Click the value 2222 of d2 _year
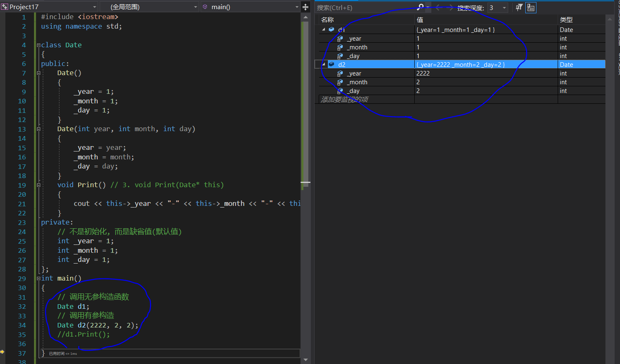620x364 pixels. click(423, 73)
